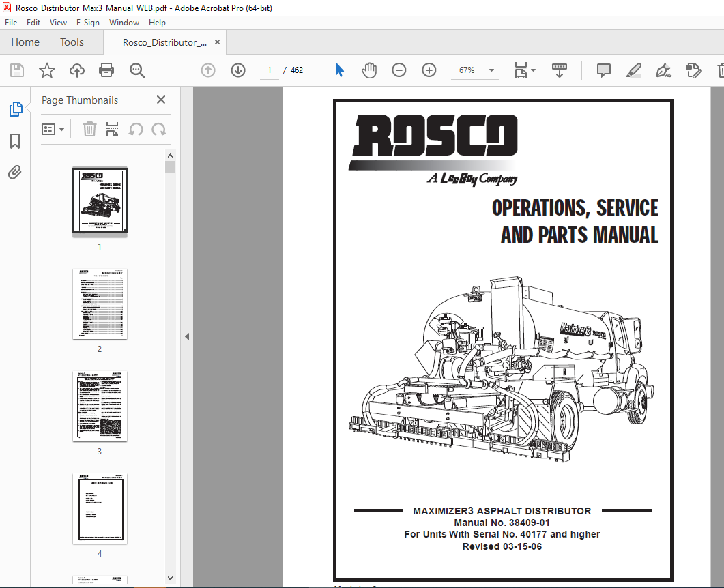
Task: Click the fit page width icon
Action: click(x=521, y=70)
